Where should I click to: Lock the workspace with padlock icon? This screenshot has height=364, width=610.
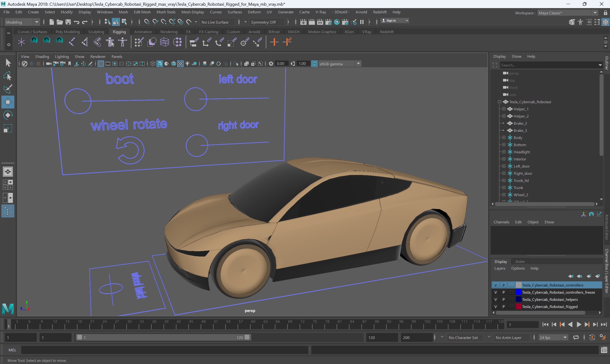click(x=605, y=13)
